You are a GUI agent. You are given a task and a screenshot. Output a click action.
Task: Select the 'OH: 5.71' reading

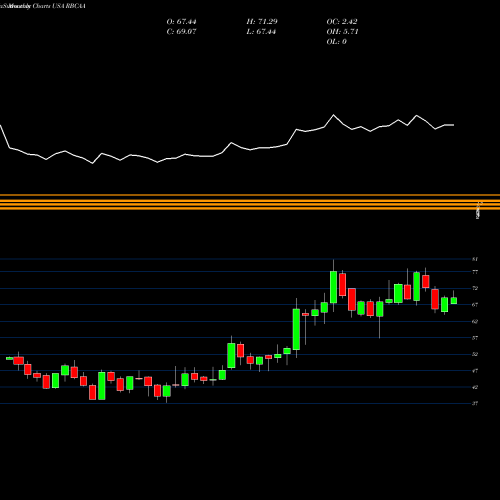point(342,32)
